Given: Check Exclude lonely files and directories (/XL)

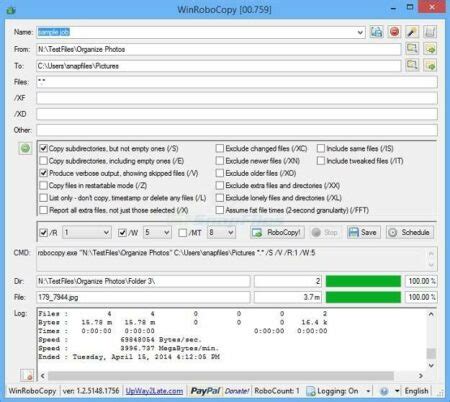Looking at the screenshot, I should point(220,198).
